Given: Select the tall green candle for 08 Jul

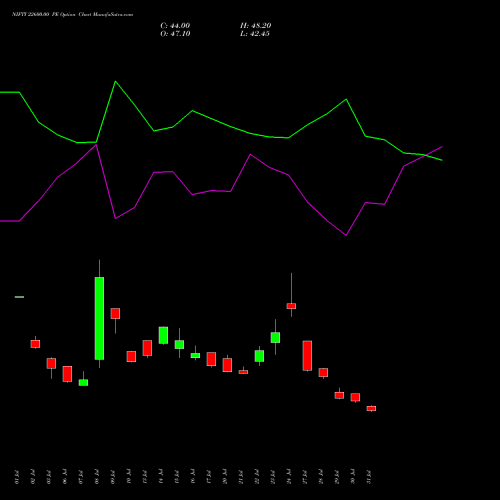Looking at the screenshot, I should (99, 318).
